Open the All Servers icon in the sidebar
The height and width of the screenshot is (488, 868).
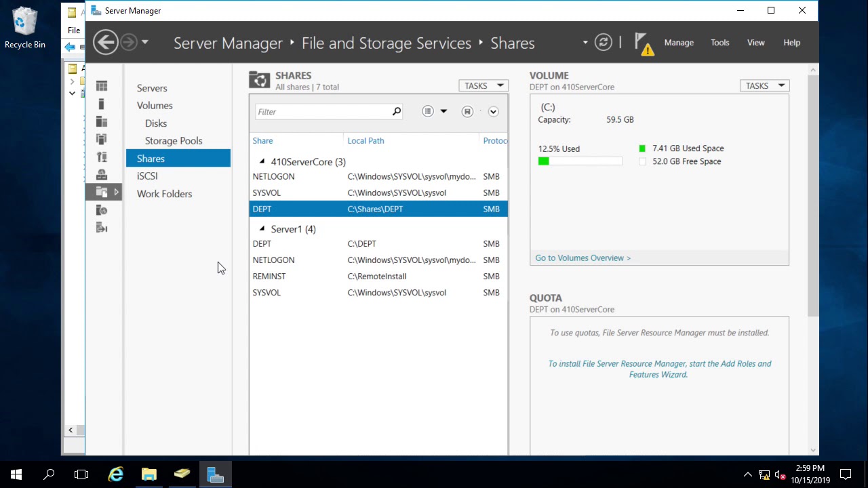coord(102,121)
